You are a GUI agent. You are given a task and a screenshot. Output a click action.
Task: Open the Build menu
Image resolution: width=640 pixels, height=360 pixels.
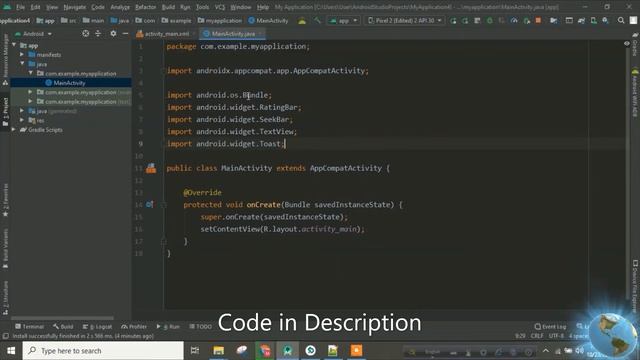click(168, 7)
